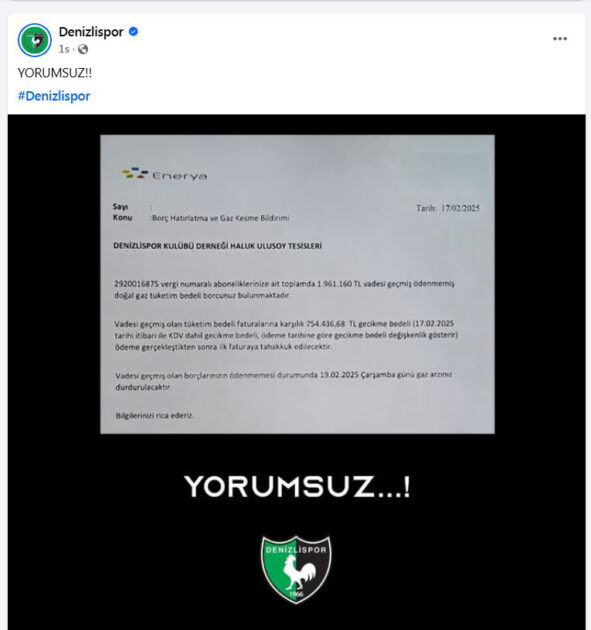Open the gas notice letter photo
Image resolution: width=591 pixels, height=630 pixels.
pos(297,284)
